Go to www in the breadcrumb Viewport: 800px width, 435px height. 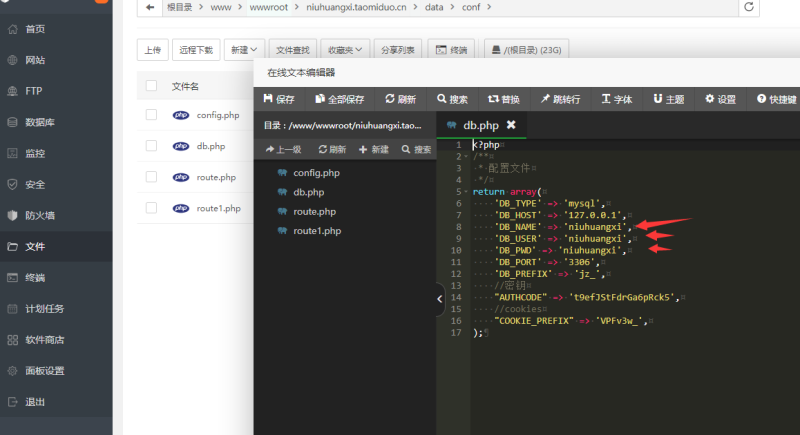[221, 7]
